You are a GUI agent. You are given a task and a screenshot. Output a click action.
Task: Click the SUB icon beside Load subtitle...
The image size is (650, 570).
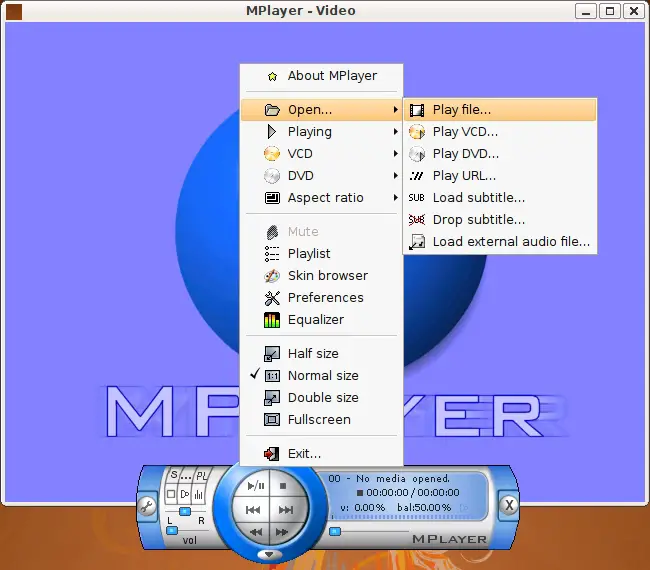pos(417,198)
